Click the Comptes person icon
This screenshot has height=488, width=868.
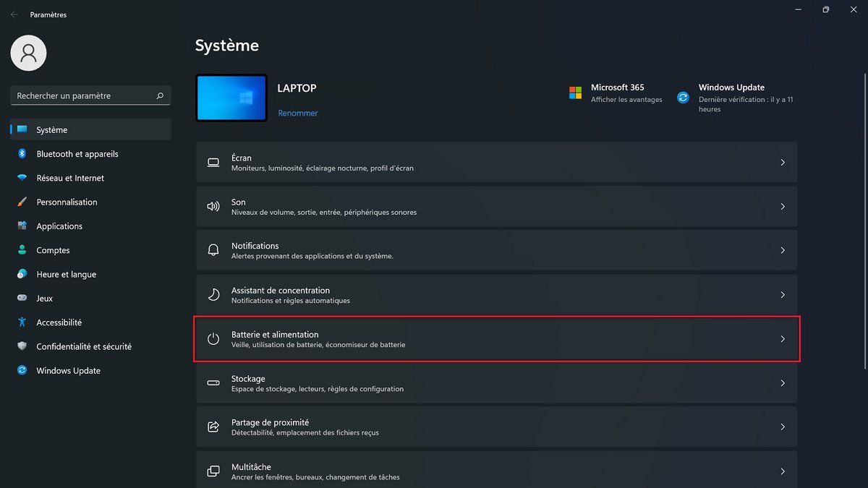pyautogui.click(x=22, y=250)
